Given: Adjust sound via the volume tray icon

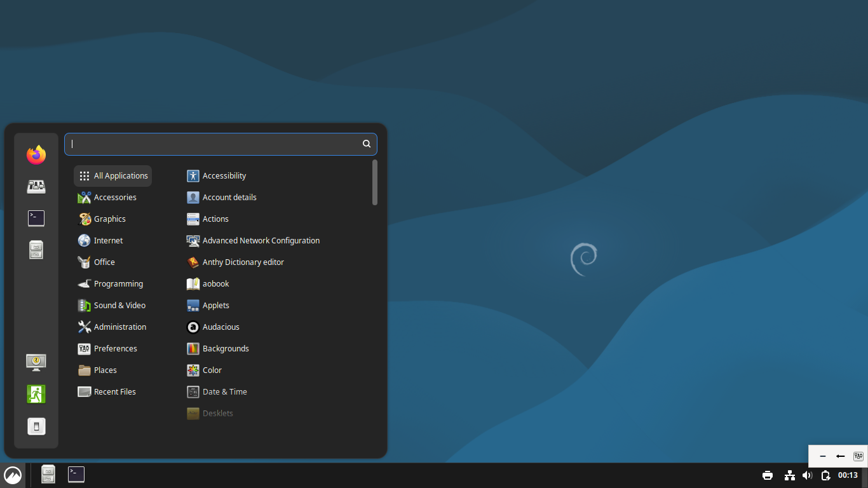Looking at the screenshot, I should pos(807,475).
